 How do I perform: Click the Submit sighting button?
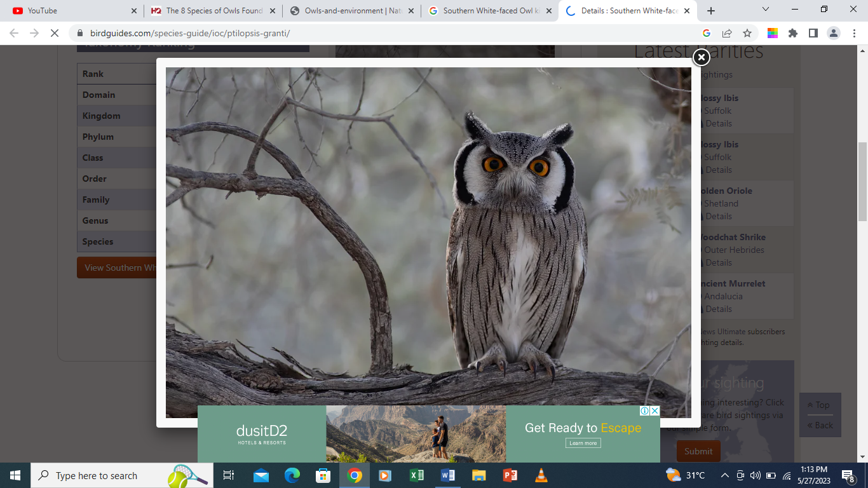(x=698, y=451)
